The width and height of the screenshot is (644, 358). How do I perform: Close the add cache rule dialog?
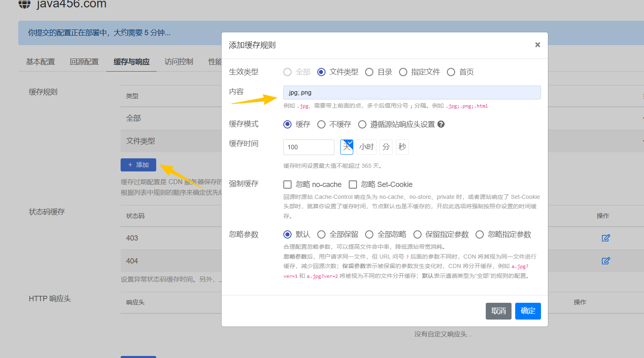[x=537, y=45]
